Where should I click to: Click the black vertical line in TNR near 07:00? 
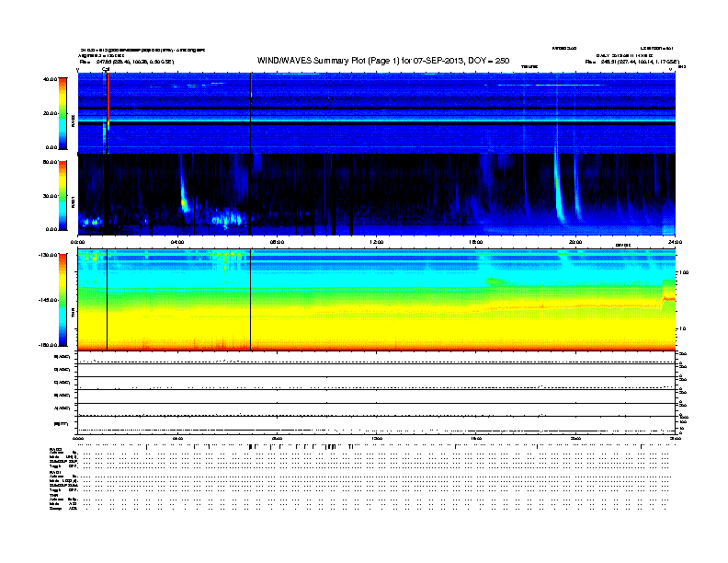point(251,300)
